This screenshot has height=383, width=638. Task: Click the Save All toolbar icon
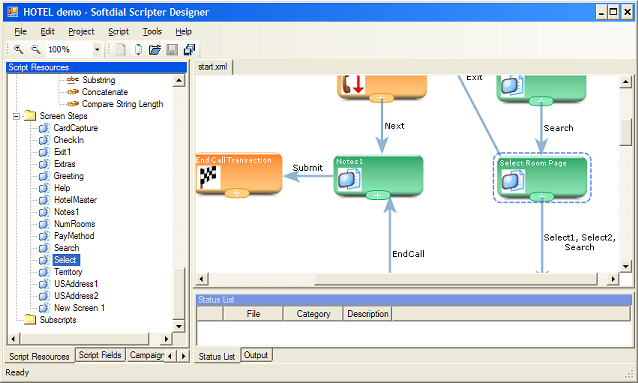point(190,50)
